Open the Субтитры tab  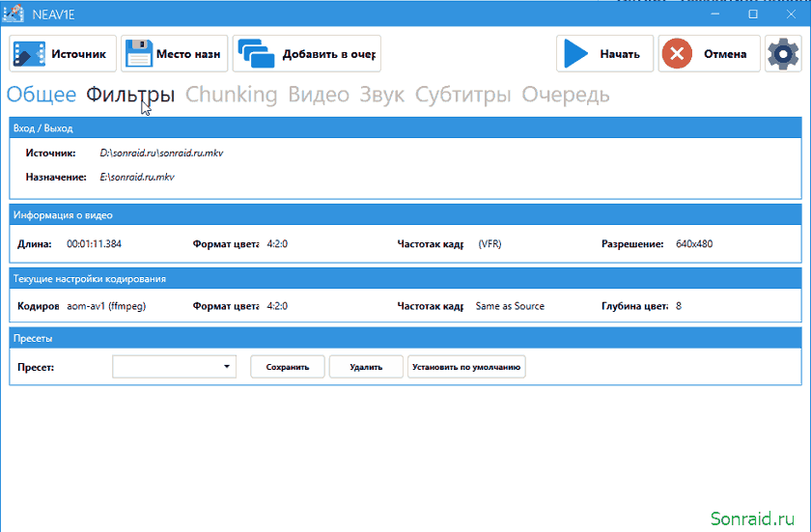click(462, 95)
